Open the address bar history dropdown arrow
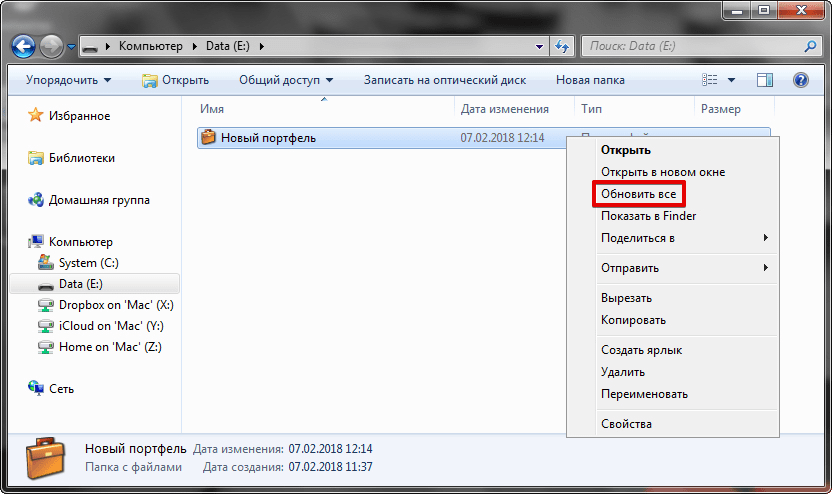Screen dimensions: 832x494 [539, 46]
